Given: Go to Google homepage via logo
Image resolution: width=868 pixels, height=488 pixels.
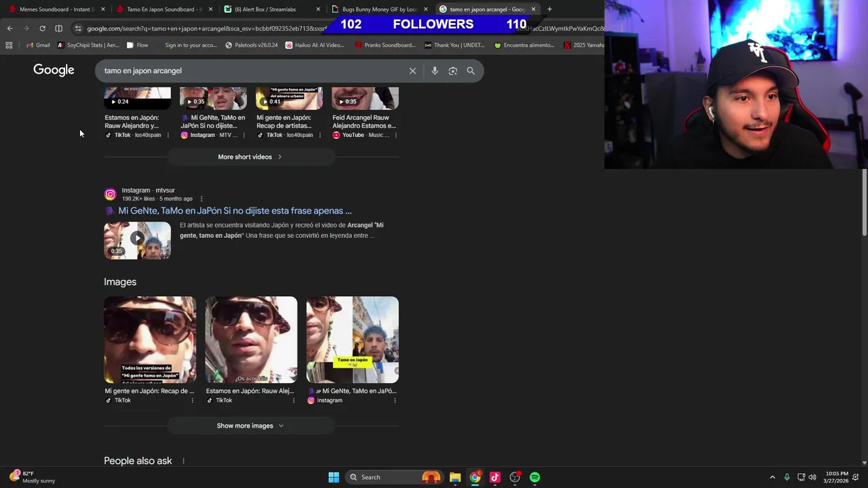Looking at the screenshot, I should click(x=54, y=70).
